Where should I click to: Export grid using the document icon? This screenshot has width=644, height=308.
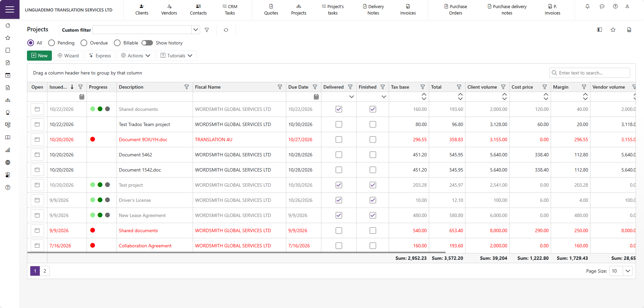pos(629,30)
